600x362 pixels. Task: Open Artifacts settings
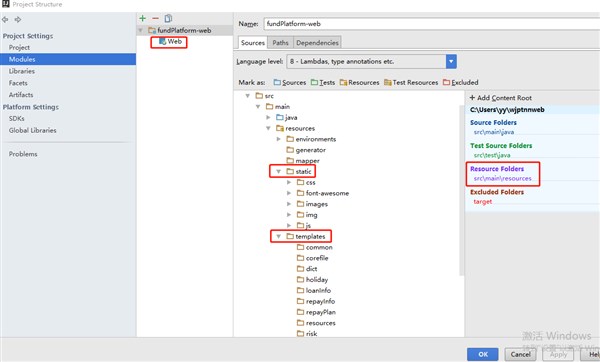click(21, 95)
